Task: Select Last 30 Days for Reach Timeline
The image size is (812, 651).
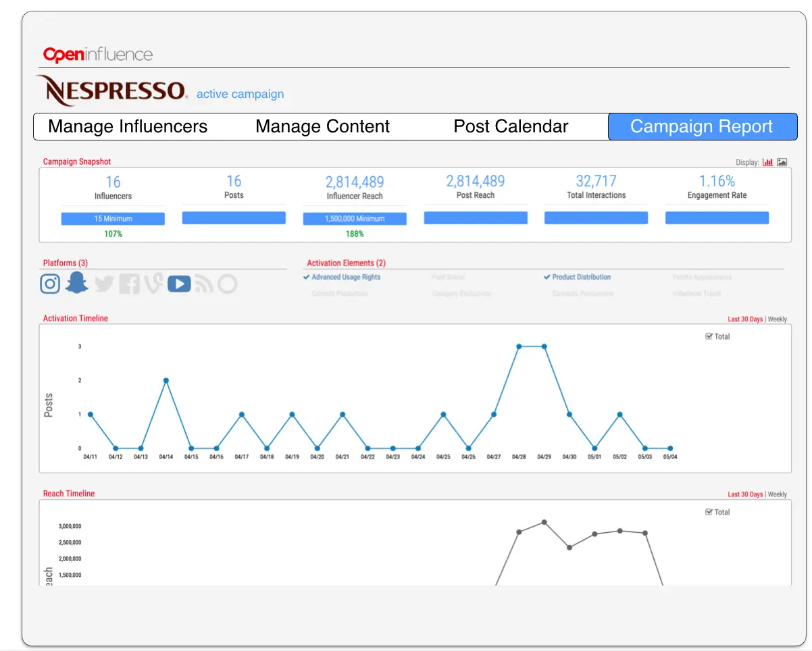Action: click(x=745, y=494)
